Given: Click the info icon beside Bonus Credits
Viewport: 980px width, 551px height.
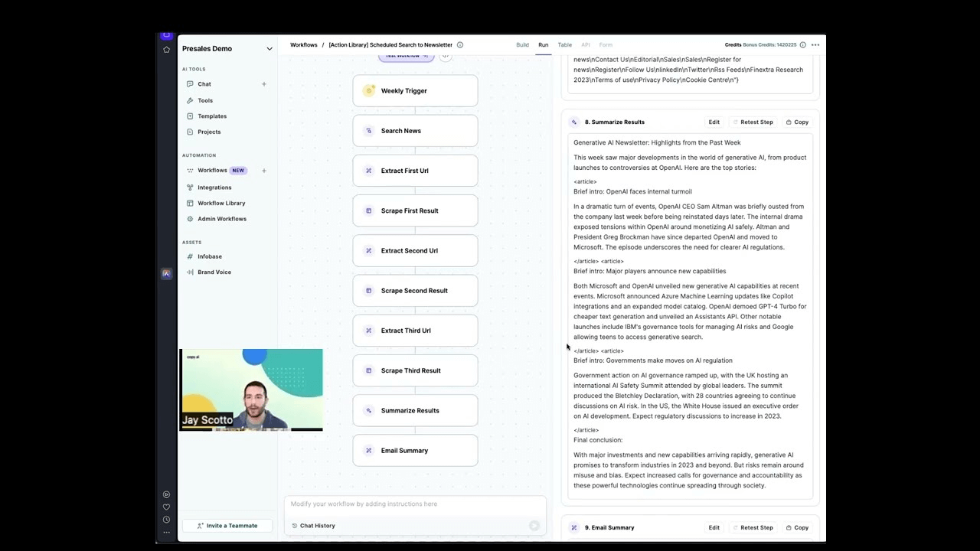Looking at the screenshot, I should point(802,44).
